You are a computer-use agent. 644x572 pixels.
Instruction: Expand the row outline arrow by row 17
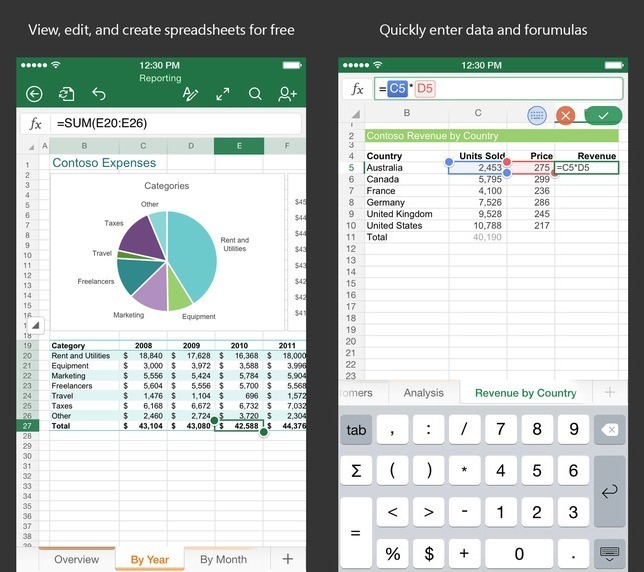[35, 325]
